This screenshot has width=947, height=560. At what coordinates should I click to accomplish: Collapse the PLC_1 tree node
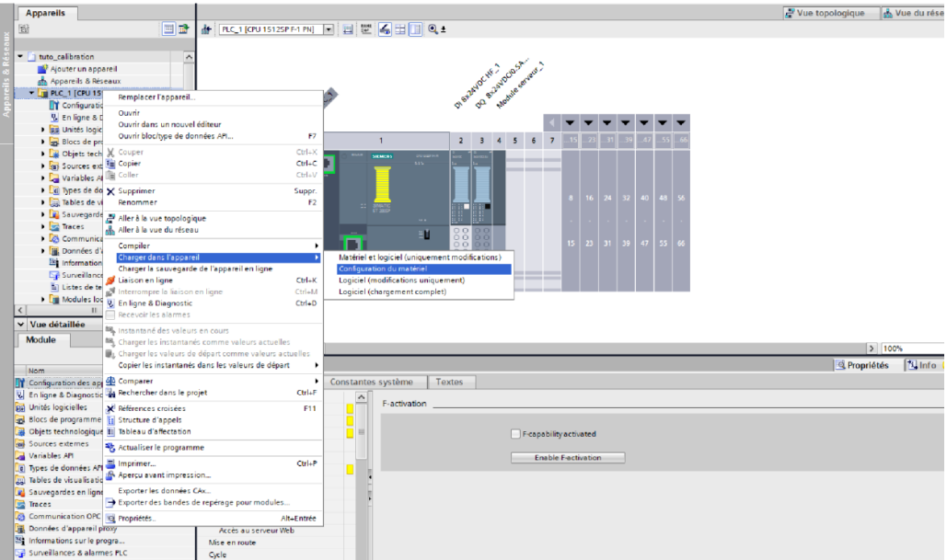[x=32, y=93]
